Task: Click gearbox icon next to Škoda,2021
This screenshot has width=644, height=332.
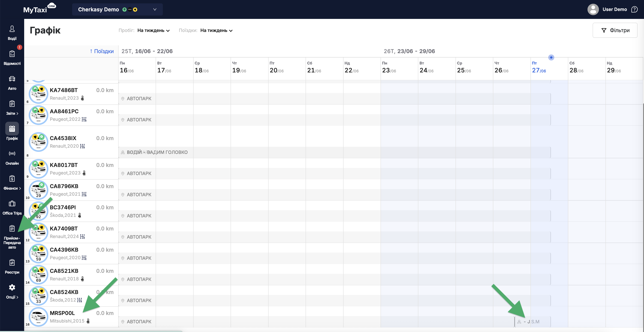Action: [80, 215]
